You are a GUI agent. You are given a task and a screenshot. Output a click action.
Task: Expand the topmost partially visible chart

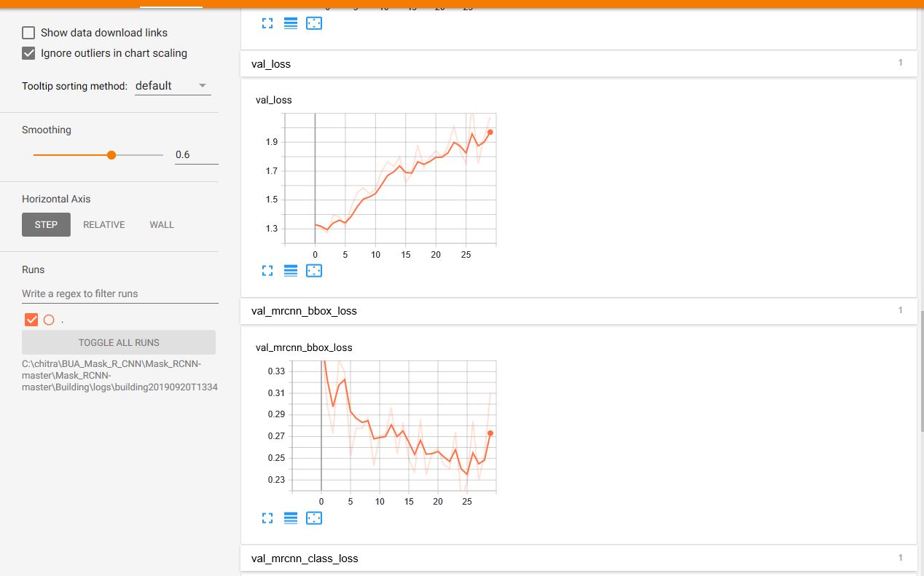click(x=267, y=23)
